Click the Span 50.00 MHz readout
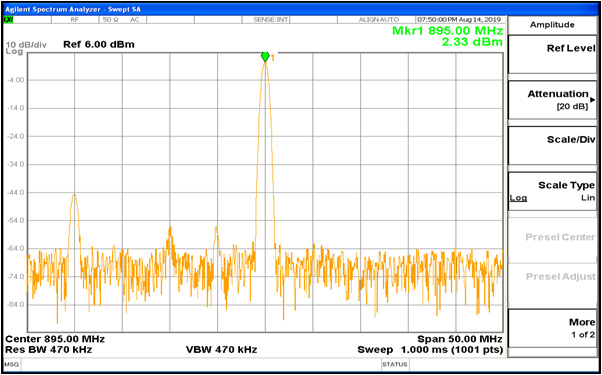This screenshot has width=602, height=375. pyautogui.click(x=460, y=339)
